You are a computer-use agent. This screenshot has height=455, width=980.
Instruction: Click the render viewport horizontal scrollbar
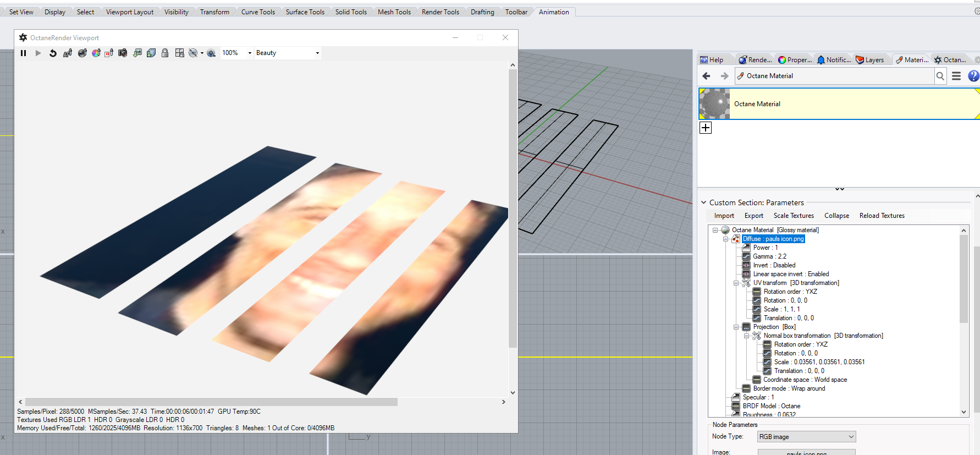click(x=211, y=402)
